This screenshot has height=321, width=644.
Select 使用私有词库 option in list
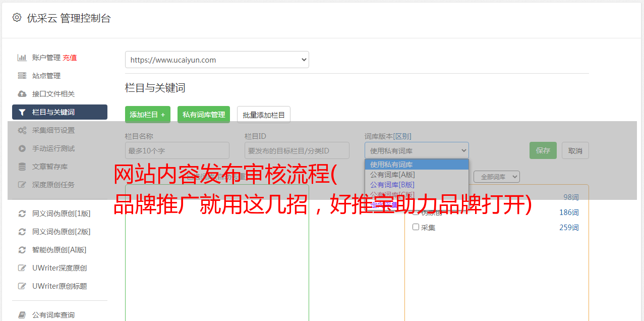[417, 165]
